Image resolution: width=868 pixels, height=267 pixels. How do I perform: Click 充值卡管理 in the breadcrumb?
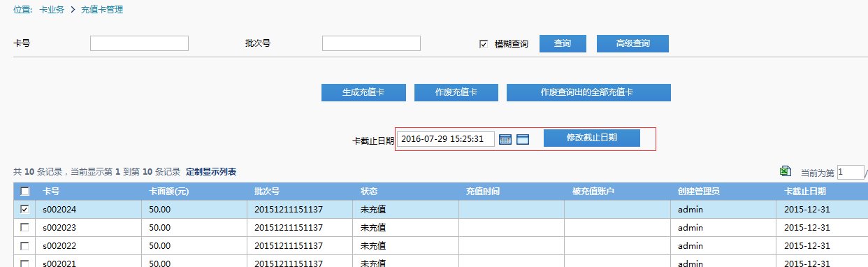[102, 10]
